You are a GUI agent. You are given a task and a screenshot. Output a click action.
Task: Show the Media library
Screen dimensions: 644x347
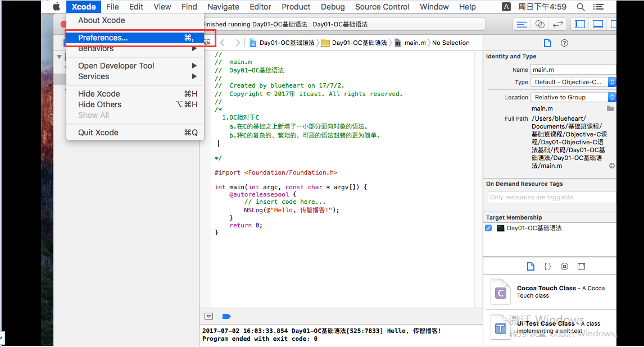coord(581,267)
